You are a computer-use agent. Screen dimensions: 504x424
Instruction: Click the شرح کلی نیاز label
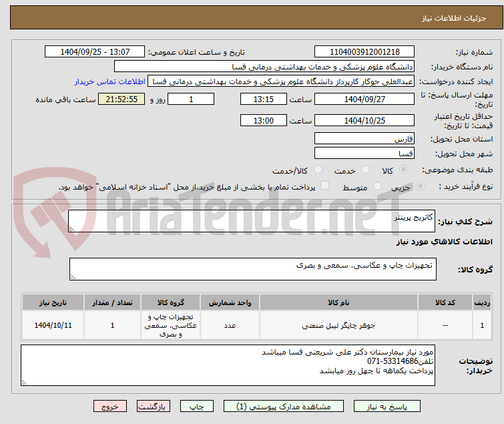click(x=465, y=222)
